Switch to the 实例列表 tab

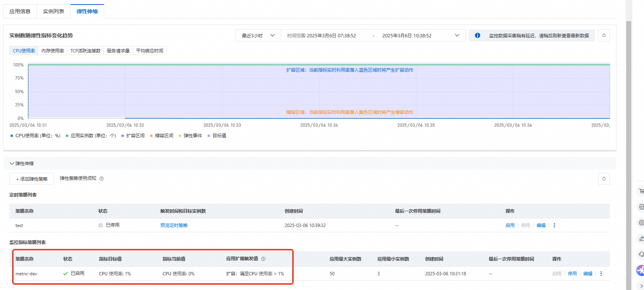[54, 11]
